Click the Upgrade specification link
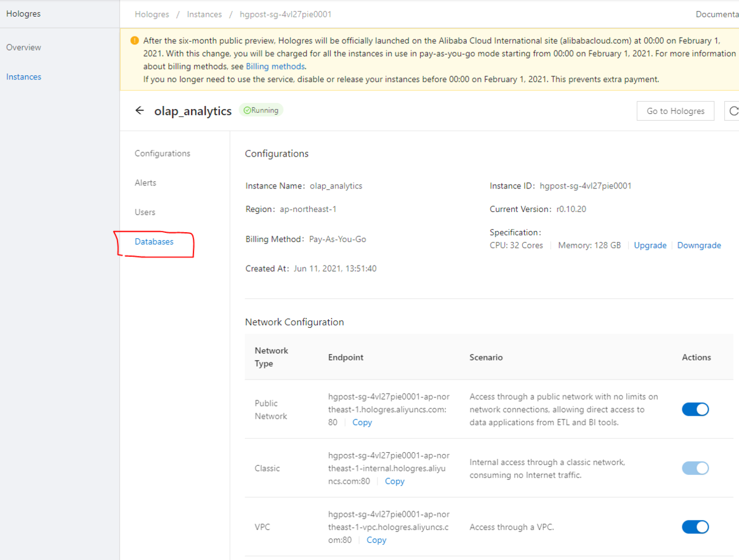739x560 pixels. pyautogui.click(x=650, y=245)
